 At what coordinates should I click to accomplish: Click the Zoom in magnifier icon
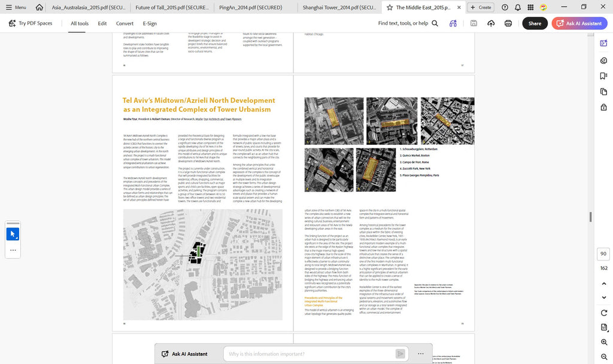click(x=604, y=342)
